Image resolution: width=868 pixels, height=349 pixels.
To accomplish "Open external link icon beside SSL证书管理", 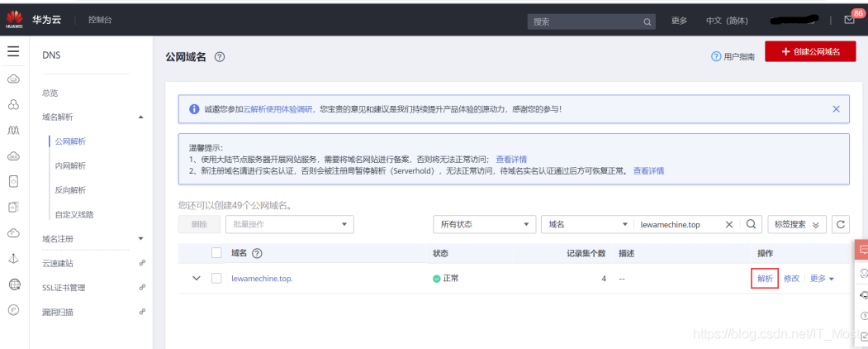I will pos(142,288).
